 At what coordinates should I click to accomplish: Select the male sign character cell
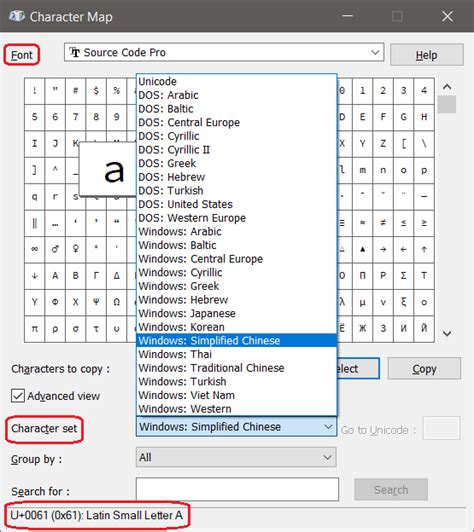[55, 249]
